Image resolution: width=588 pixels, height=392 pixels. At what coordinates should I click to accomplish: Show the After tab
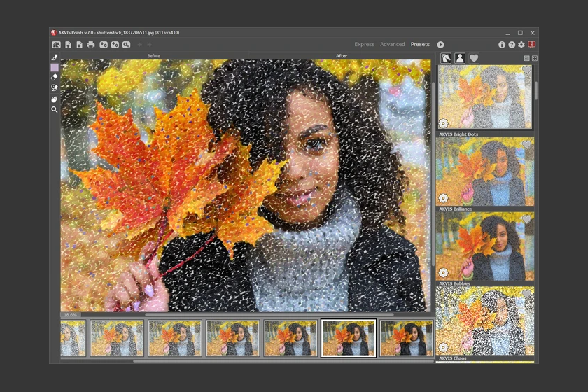click(342, 56)
